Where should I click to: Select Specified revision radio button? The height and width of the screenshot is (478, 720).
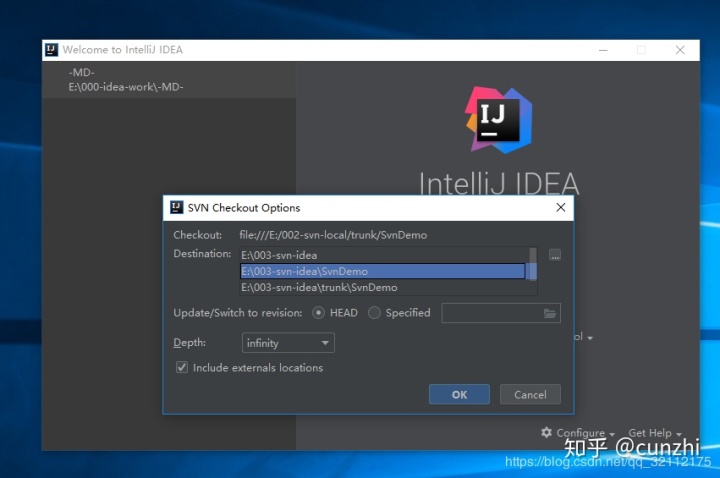pyautogui.click(x=374, y=313)
